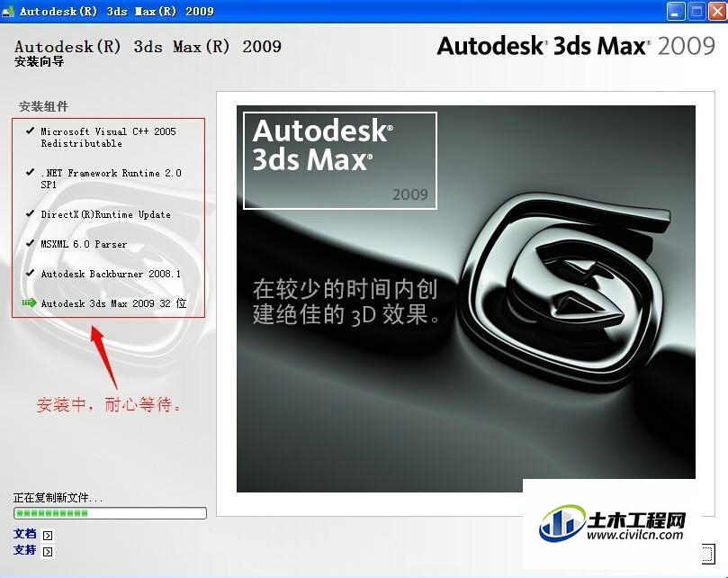Image resolution: width=728 pixels, height=578 pixels.
Task: Close the 3ds Max 2009 installer window
Action: click(717, 11)
